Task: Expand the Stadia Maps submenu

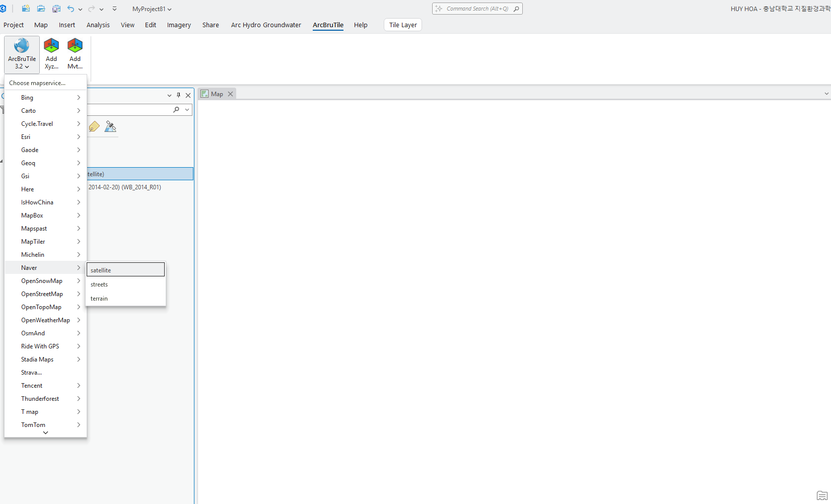Action: [x=45, y=359]
